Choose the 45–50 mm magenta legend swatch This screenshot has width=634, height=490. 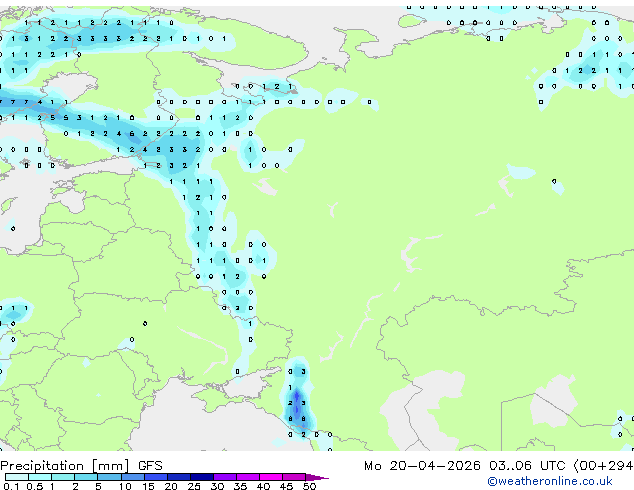[x=294, y=477]
